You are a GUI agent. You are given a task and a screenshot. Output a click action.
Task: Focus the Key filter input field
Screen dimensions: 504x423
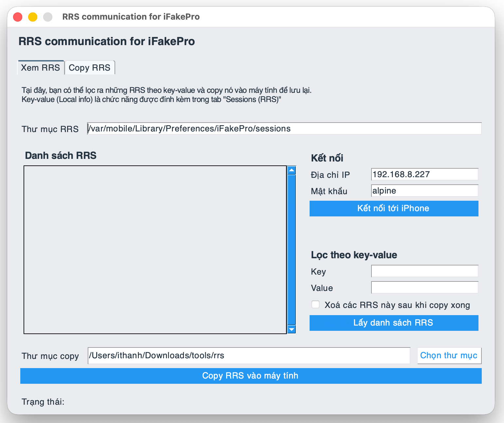424,271
